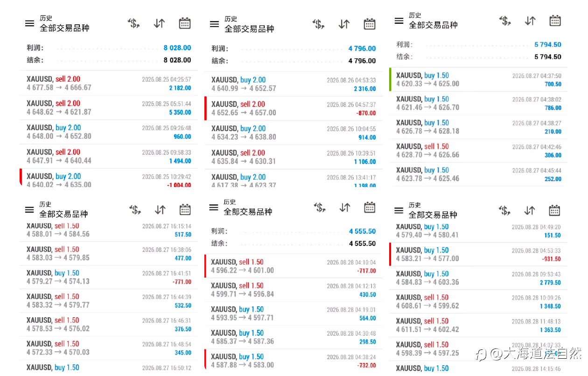This screenshot has height=376, width=588.
Task: Tap sort arrows icon in 8 028.00 profit panel
Action: coord(159,23)
